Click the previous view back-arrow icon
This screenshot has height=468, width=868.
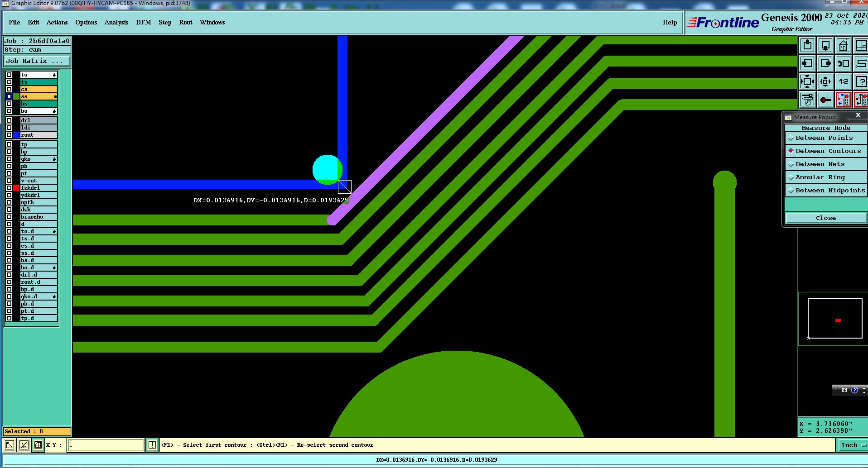pyautogui.click(x=843, y=63)
